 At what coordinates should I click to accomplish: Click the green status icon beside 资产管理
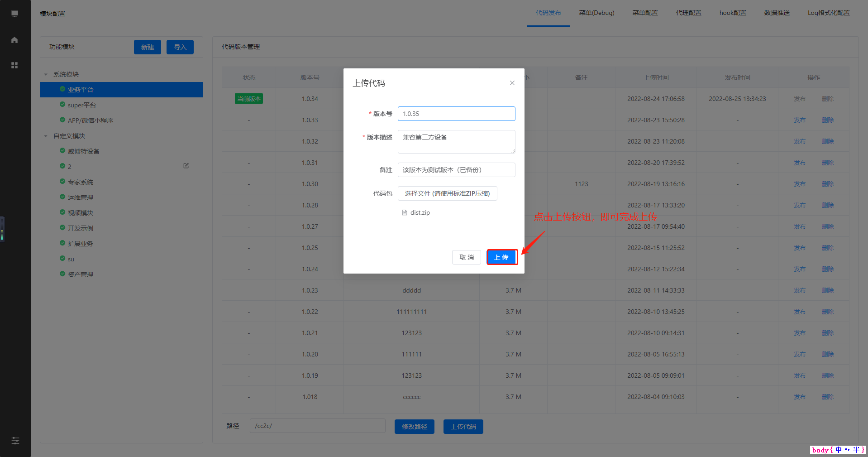(x=62, y=274)
